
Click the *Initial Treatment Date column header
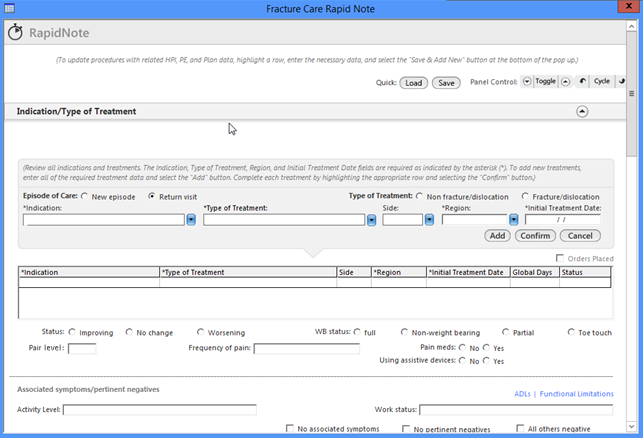(x=468, y=272)
